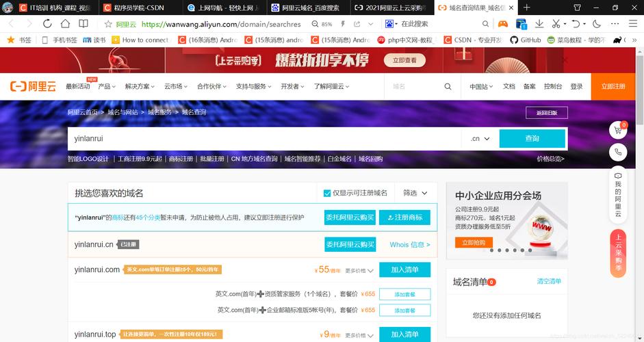Open 最新活动 menu item
644x342 pixels.
coord(77,86)
